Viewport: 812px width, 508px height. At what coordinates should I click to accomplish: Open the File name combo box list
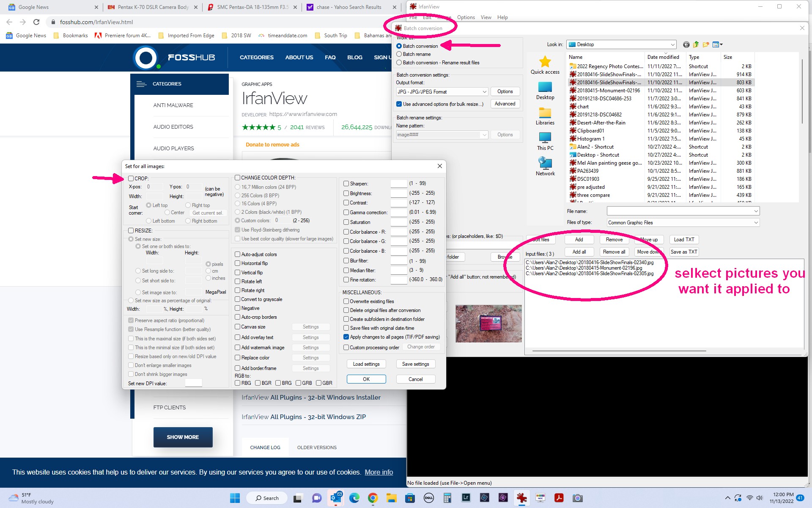(756, 211)
